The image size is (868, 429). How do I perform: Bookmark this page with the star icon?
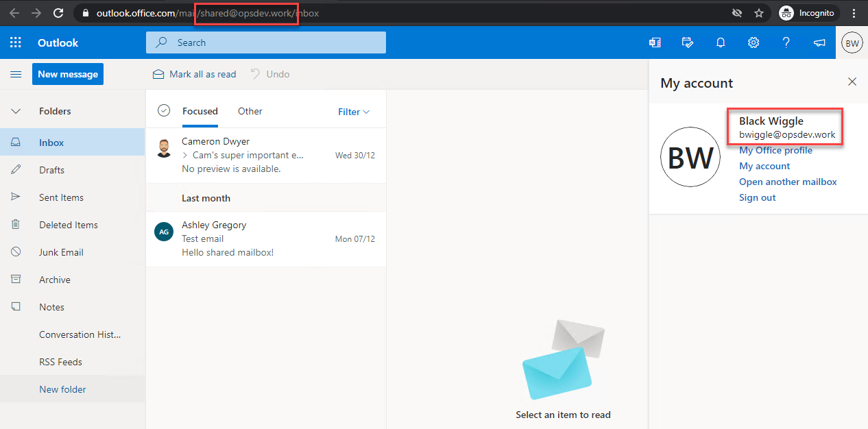[759, 13]
